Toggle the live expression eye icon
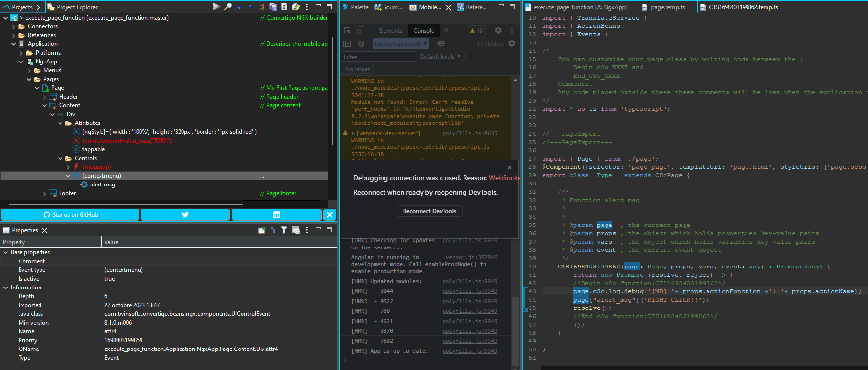Screen dimensions: 868x370 (441, 44)
